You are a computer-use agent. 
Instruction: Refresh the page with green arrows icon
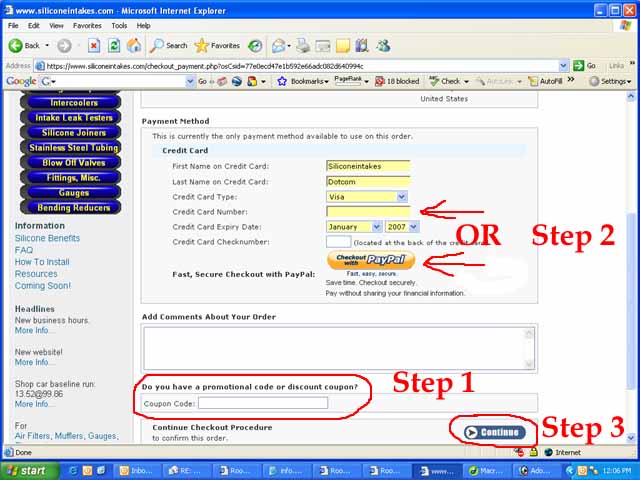pyautogui.click(x=113, y=45)
